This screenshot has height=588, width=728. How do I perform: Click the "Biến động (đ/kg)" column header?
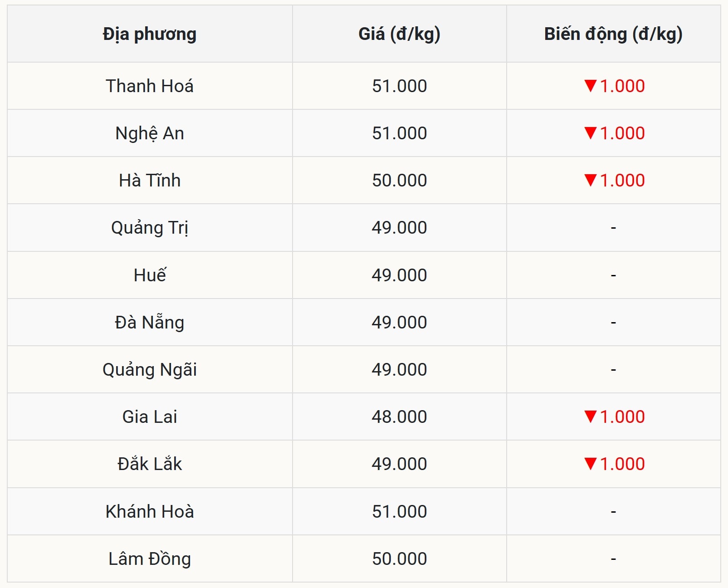613,34
